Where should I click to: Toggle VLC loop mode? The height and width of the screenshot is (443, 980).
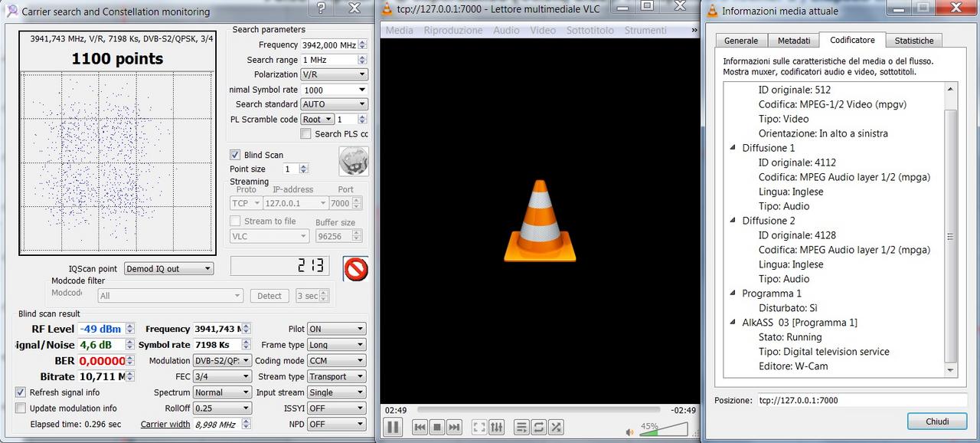point(539,427)
